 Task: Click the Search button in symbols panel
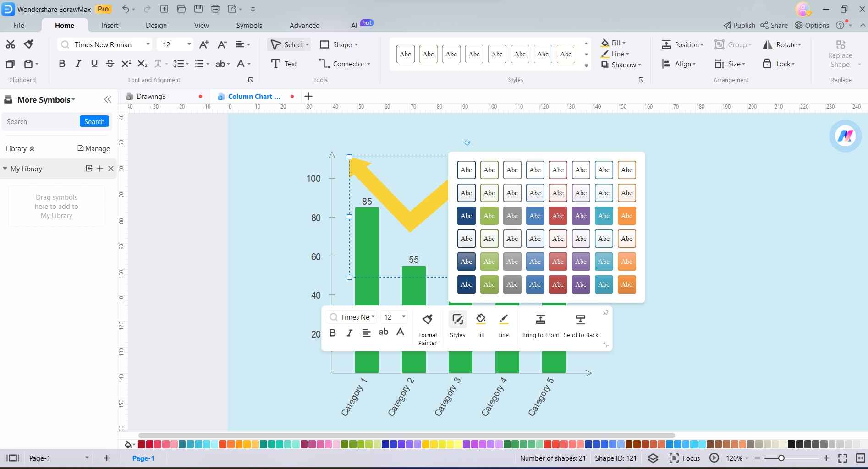[x=94, y=121]
